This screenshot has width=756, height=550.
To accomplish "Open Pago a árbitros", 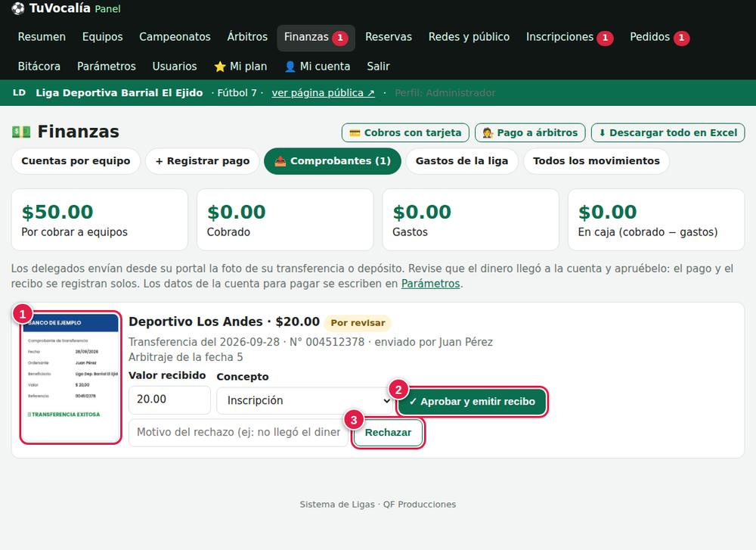I will 531,132.
